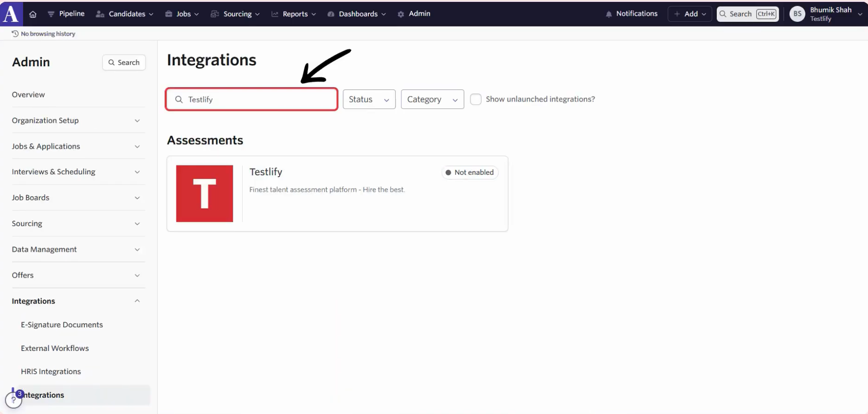Collapse the Integrations sidebar section
Image resolution: width=868 pixels, height=414 pixels.
point(78,301)
